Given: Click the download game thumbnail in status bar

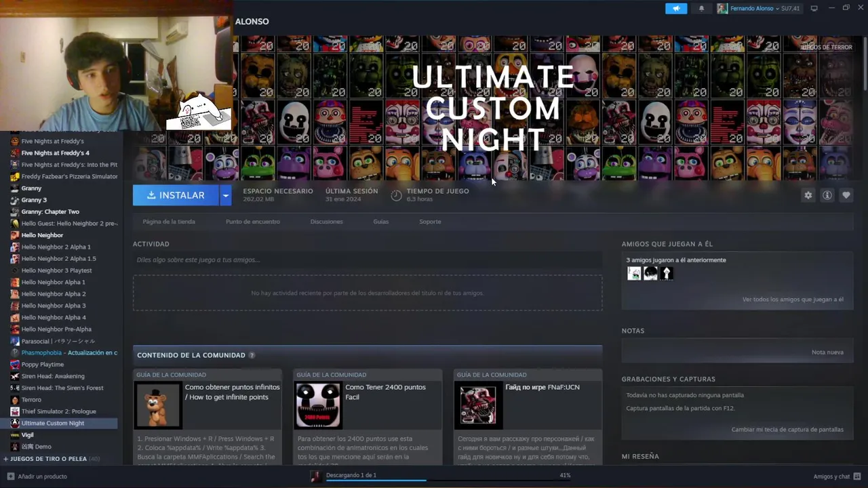Looking at the screenshot, I should pyautogui.click(x=315, y=476).
